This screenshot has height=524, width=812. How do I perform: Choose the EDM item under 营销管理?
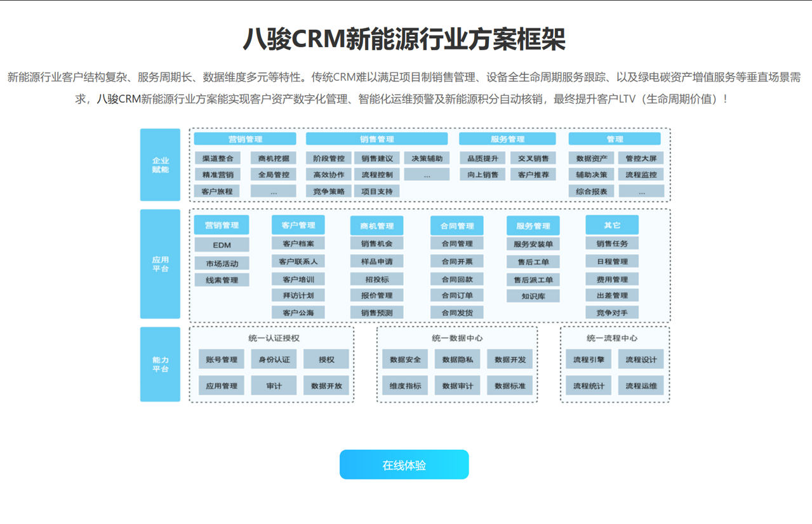point(222,245)
